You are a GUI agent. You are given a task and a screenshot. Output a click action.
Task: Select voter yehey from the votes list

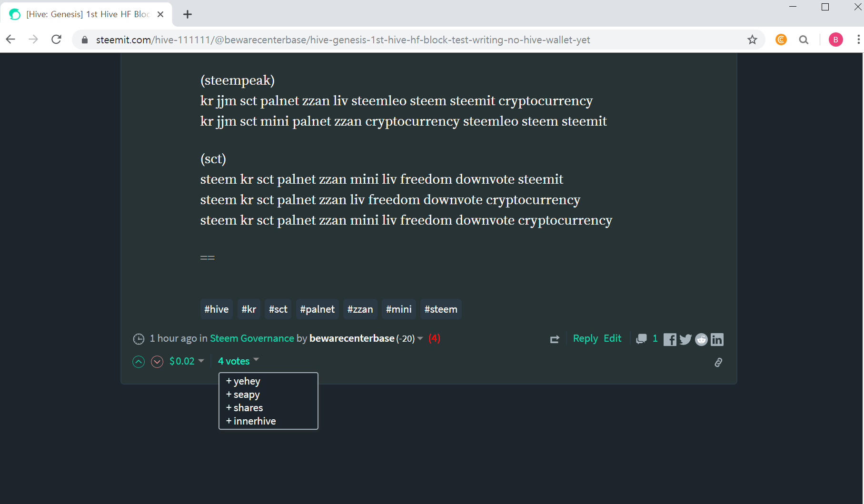(247, 381)
